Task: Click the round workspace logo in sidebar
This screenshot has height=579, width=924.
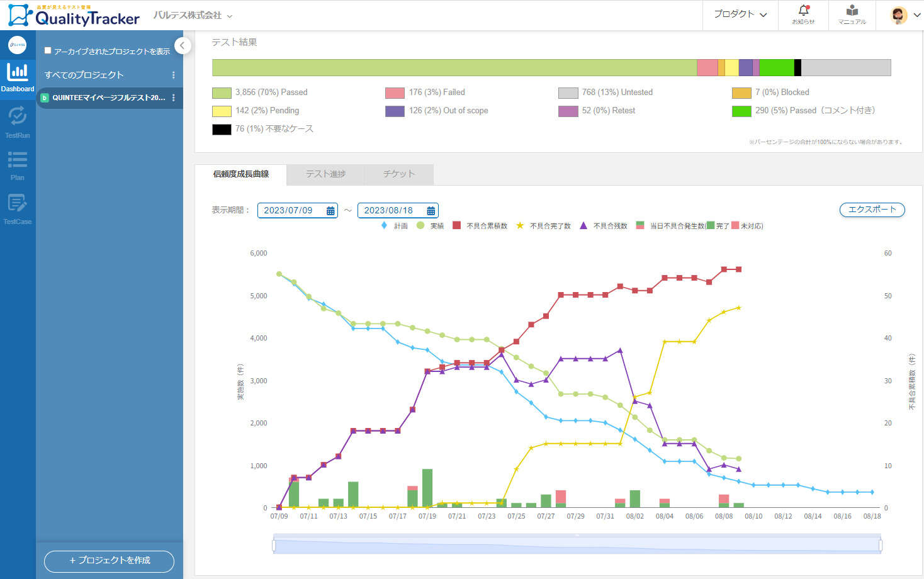Action: [17, 45]
